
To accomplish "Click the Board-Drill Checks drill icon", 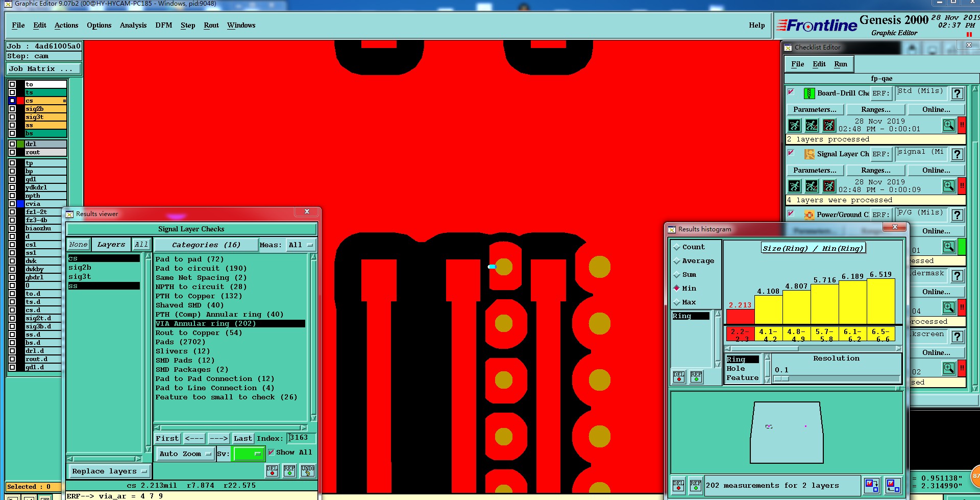I will pyautogui.click(x=809, y=93).
